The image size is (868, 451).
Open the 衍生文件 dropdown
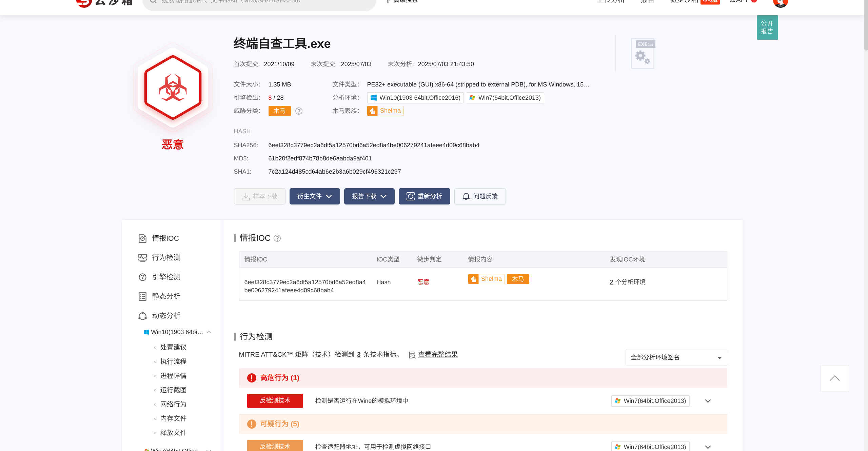click(314, 196)
